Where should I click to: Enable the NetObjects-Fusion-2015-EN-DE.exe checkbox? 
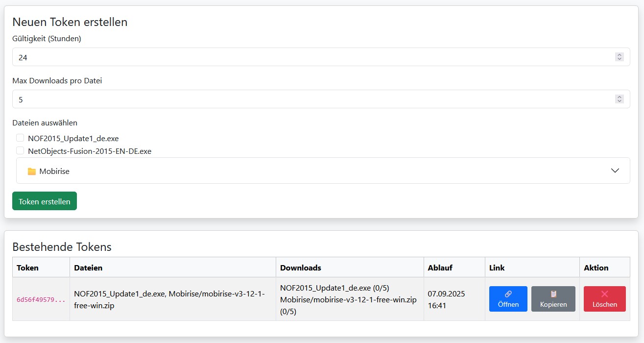20,151
